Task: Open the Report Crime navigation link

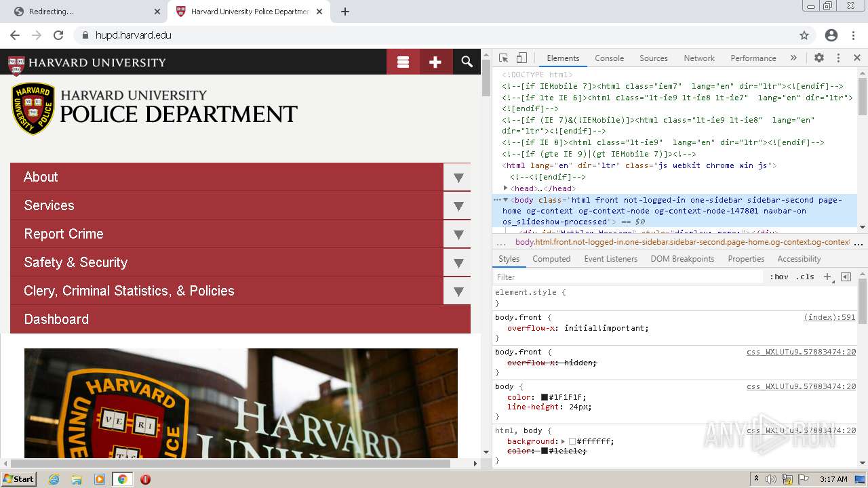Action: (64, 234)
